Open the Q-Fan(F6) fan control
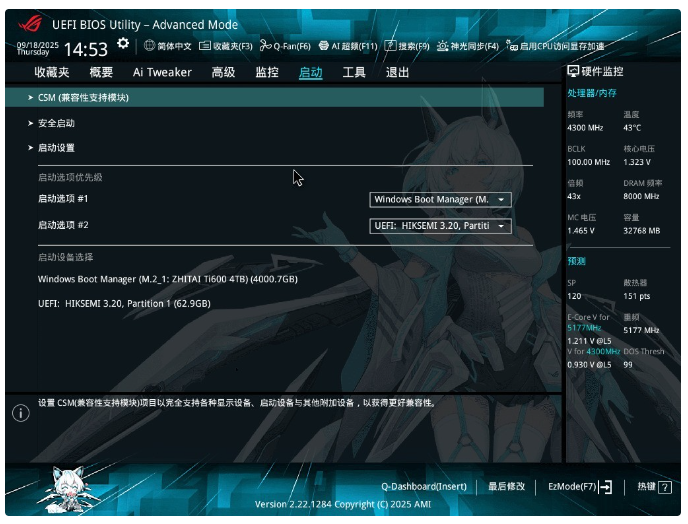Screen dimensions: 688x524 (x=285, y=46)
